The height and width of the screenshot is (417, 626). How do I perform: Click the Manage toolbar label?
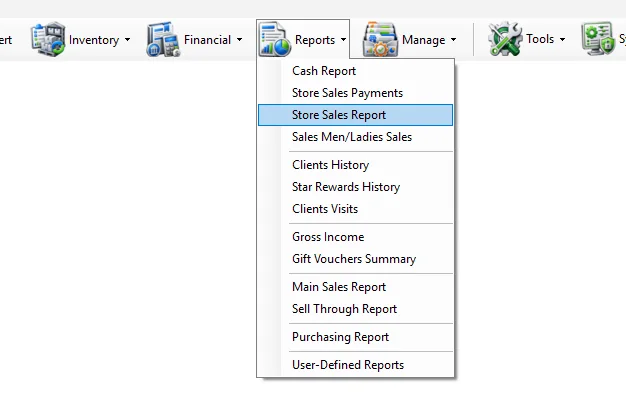tap(423, 40)
